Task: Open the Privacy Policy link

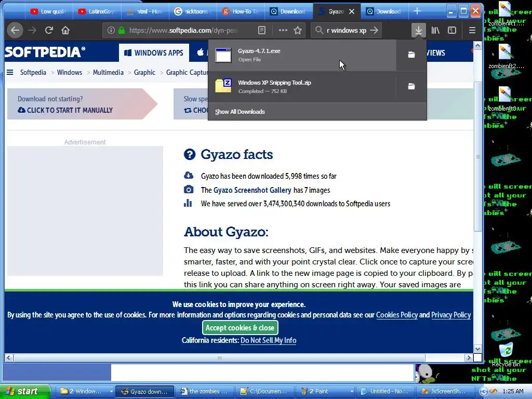Action: (x=451, y=315)
